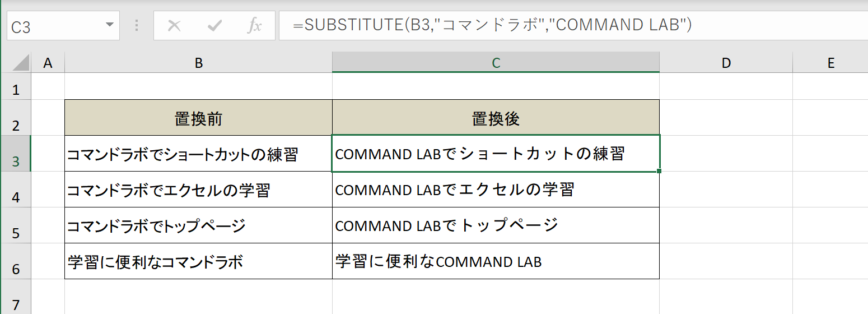Expand the Name Box dropdown arrow

[x=109, y=26]
